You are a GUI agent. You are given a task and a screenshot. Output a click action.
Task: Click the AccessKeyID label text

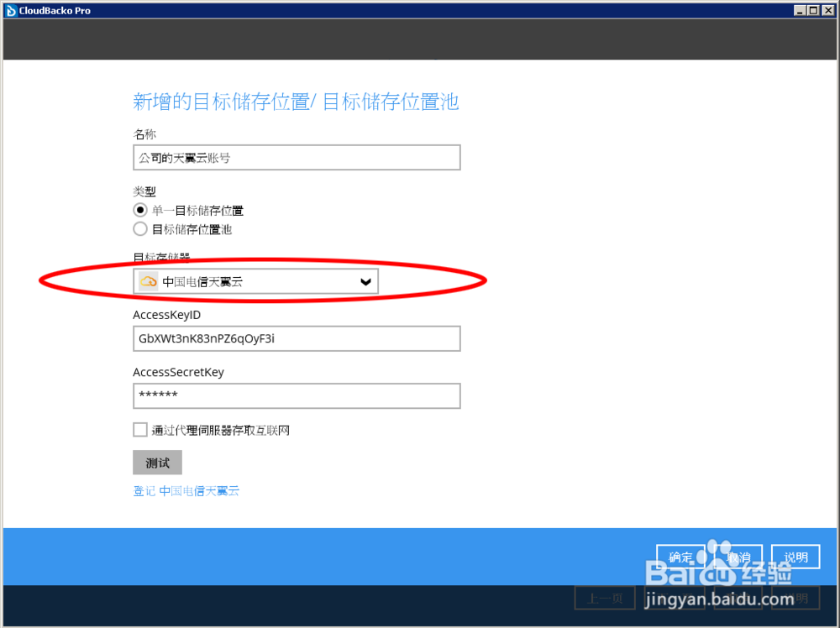point(166,315)
